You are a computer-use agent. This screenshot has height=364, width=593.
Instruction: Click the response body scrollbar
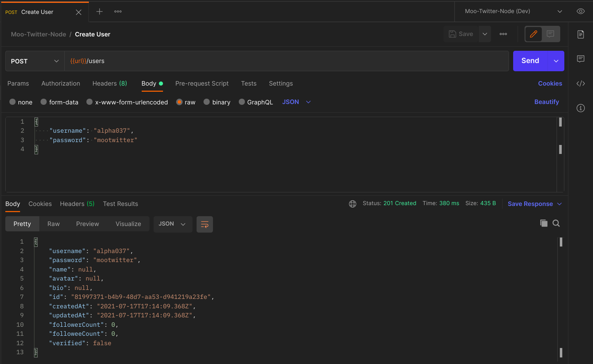561,297
